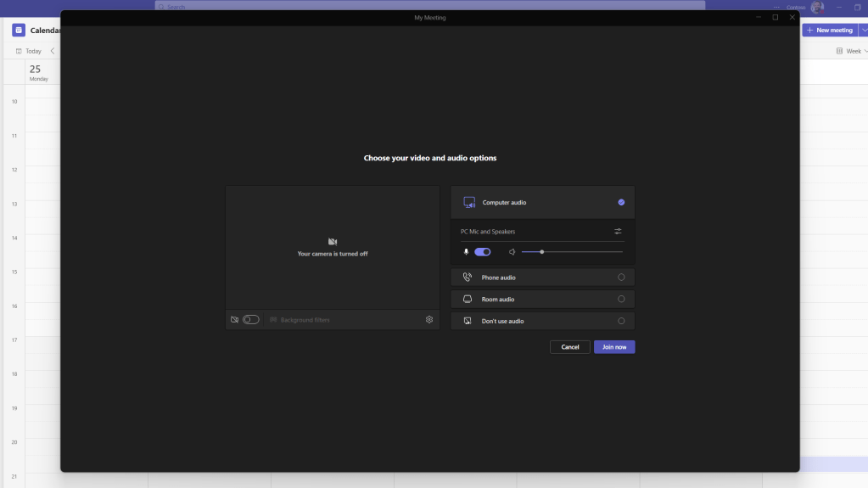868x488 pixels.
Task: Click the microphone icon beside the toggle
Action: [466, 252]
